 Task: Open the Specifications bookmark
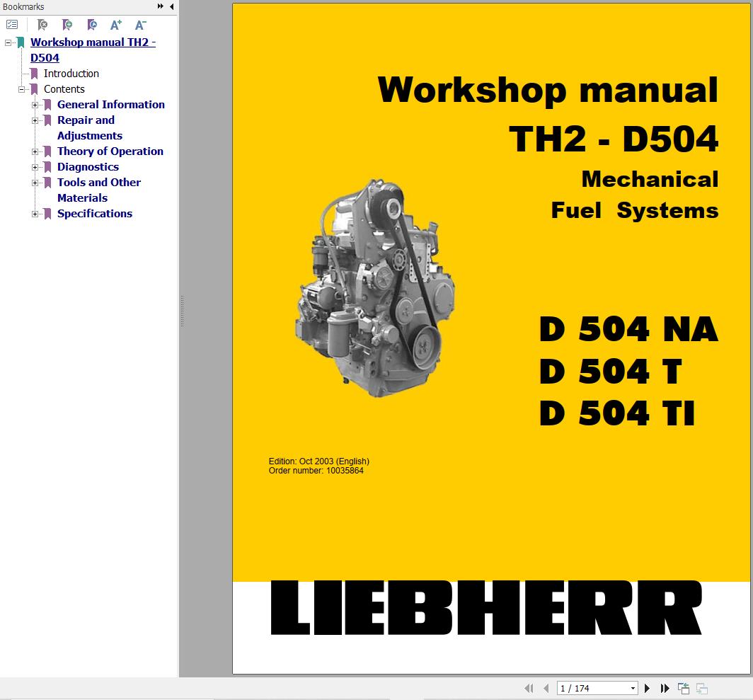pyautogui.click(x=95, y=213)
